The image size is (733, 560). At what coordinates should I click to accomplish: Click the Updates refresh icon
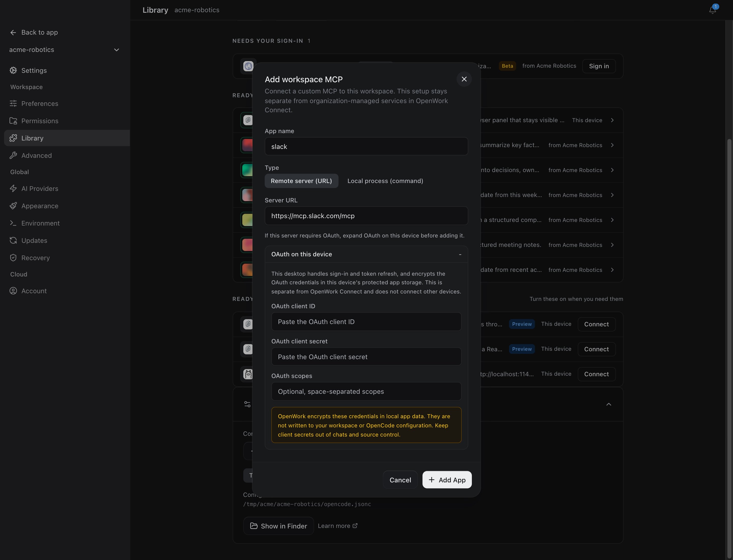pyautogui.click(x=13, y=241)
